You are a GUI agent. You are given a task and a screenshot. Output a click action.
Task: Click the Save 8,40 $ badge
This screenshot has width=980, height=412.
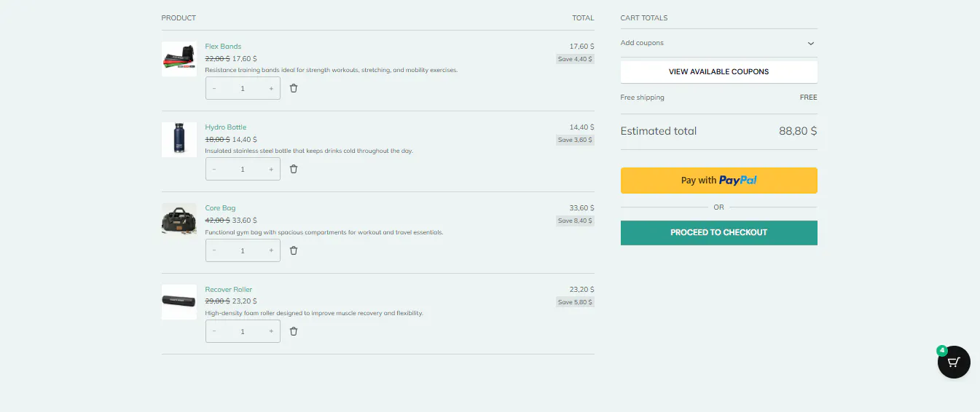(x=576, y=221)
